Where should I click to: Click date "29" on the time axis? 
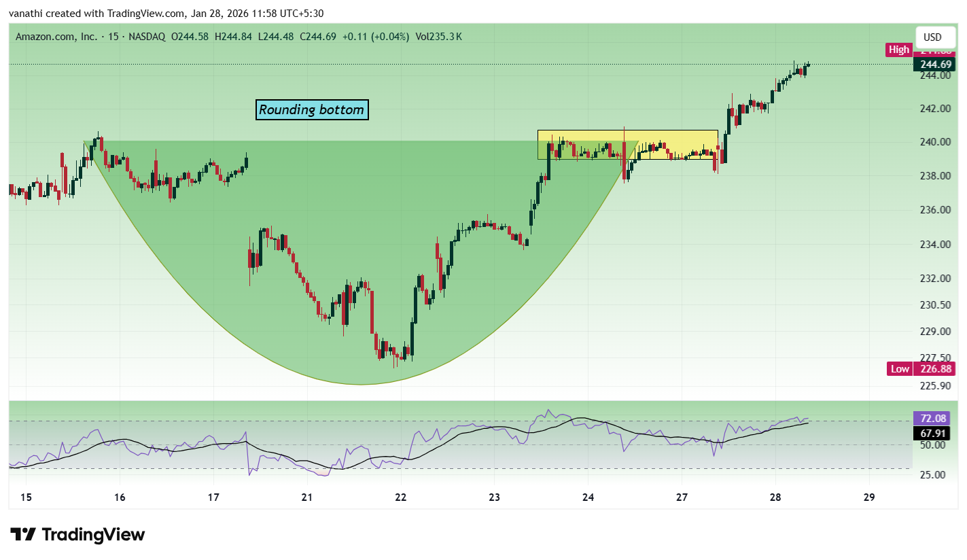pos(869,497)
